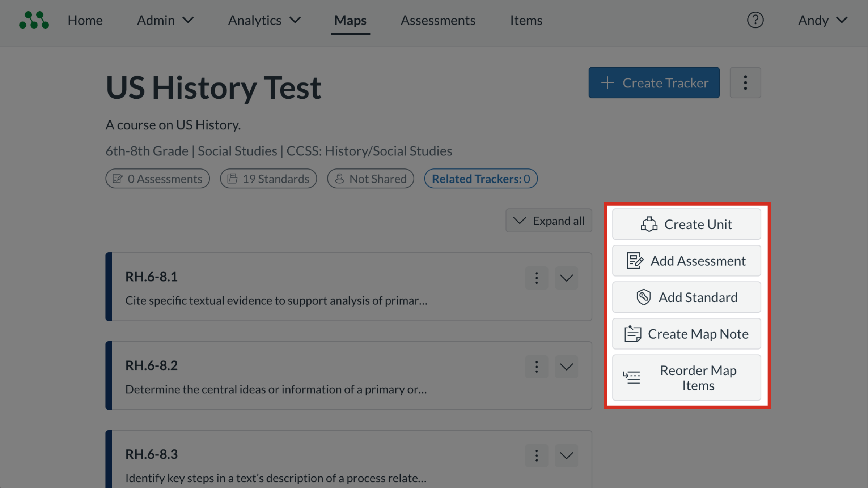The width and height of the screenshot is (868, 488).
Task: Click "A course on US History." text
Action: [173, 125]
